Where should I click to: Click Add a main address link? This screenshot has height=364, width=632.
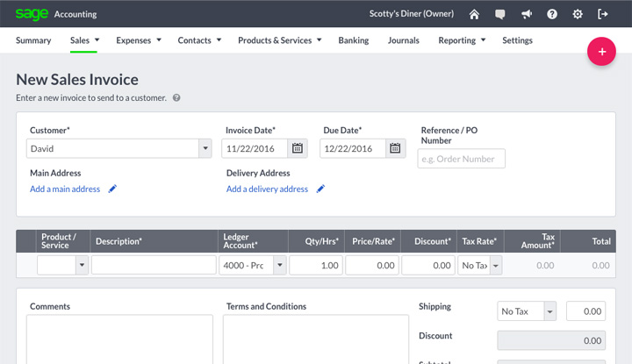click(x=65, y=189)
